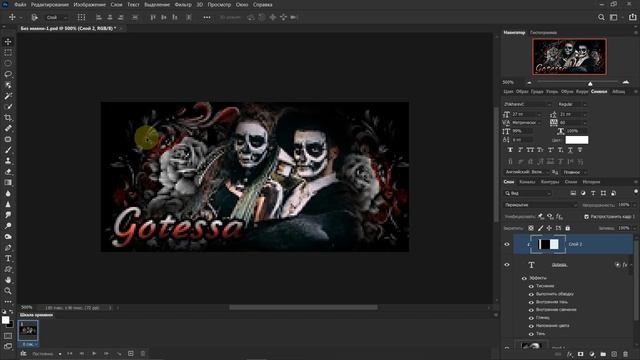Create new adjustment layer icon

(x=592, y=354)
